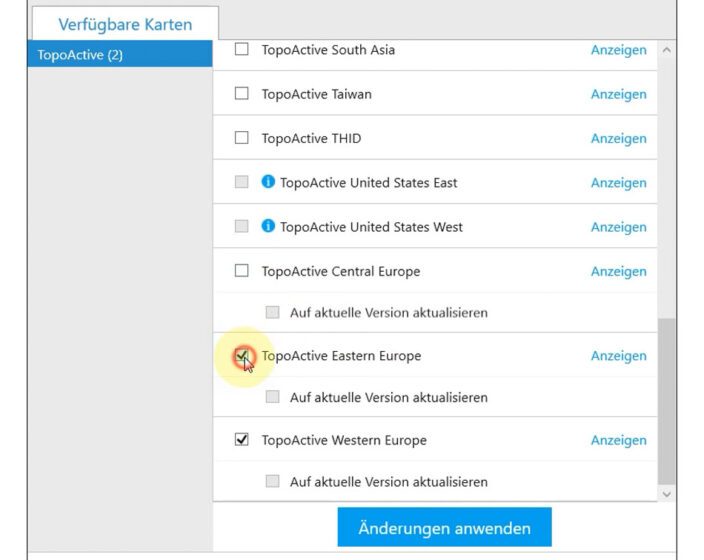Open info icon for TopoActive United States East
Viewport: 704px width, 560px height.
(x=268, y=182)
